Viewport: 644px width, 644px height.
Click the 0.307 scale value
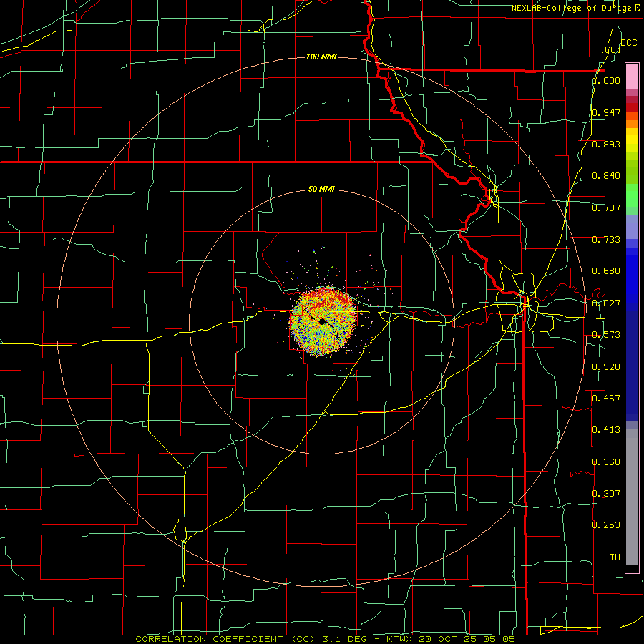coord(606,493)
